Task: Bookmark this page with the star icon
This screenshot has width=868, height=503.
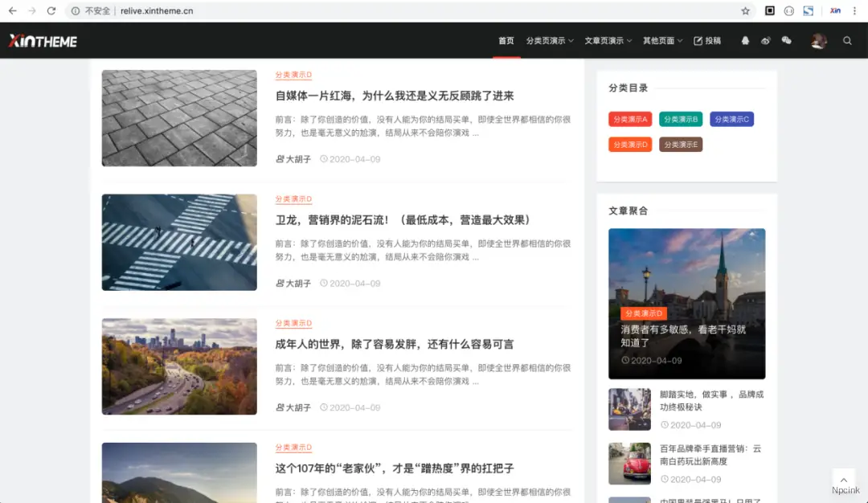Action: 746,10
